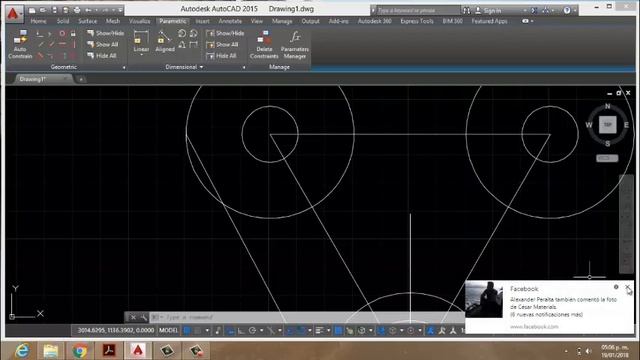Toggle snap mode in status bar

point(198,330)
